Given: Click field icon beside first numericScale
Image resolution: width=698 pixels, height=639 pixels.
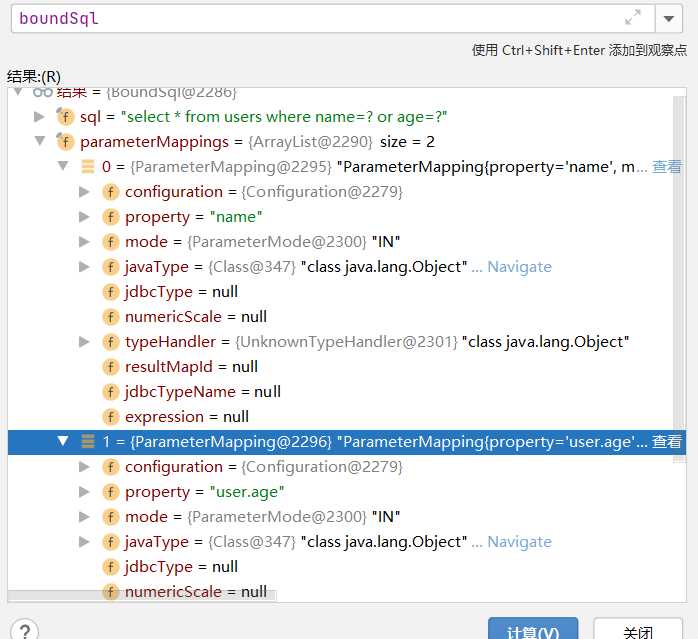Looking at the screenshot, I should (110, 317).
